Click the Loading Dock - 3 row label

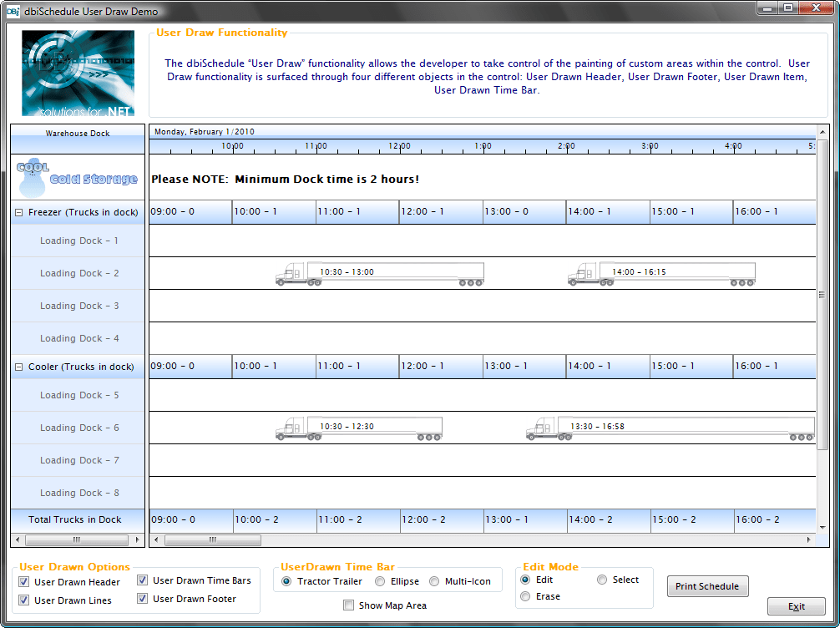pyautogui.click(x=79, y=306)
